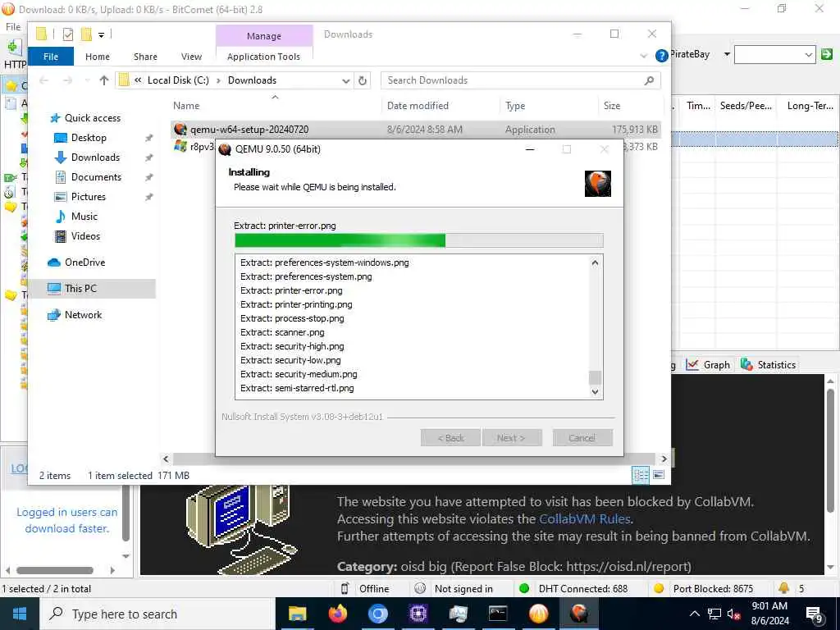840x630 pixels.
Task: Open Explorer help question mark icon
Action: (x=662, y=56)
